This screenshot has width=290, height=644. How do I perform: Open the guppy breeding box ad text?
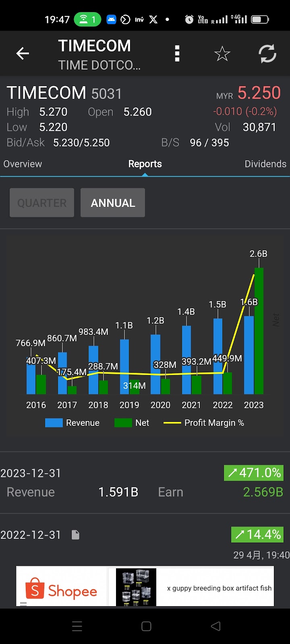[220, 588]
